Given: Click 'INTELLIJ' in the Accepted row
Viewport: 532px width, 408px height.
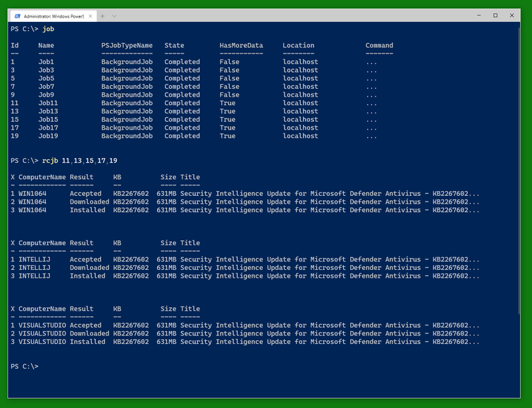Looking at the screenshot, I should coord(35,259).
